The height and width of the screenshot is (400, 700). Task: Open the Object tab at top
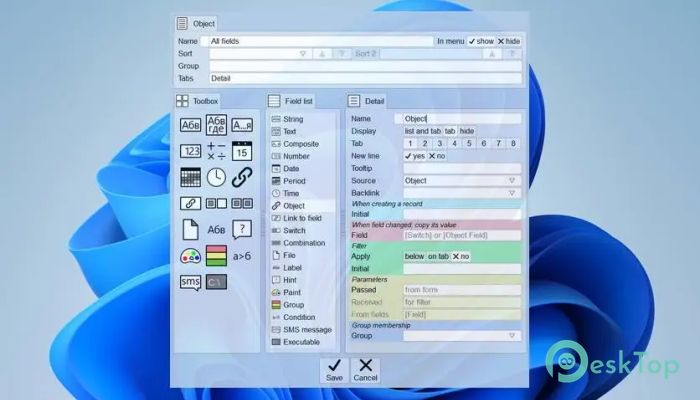196,23
